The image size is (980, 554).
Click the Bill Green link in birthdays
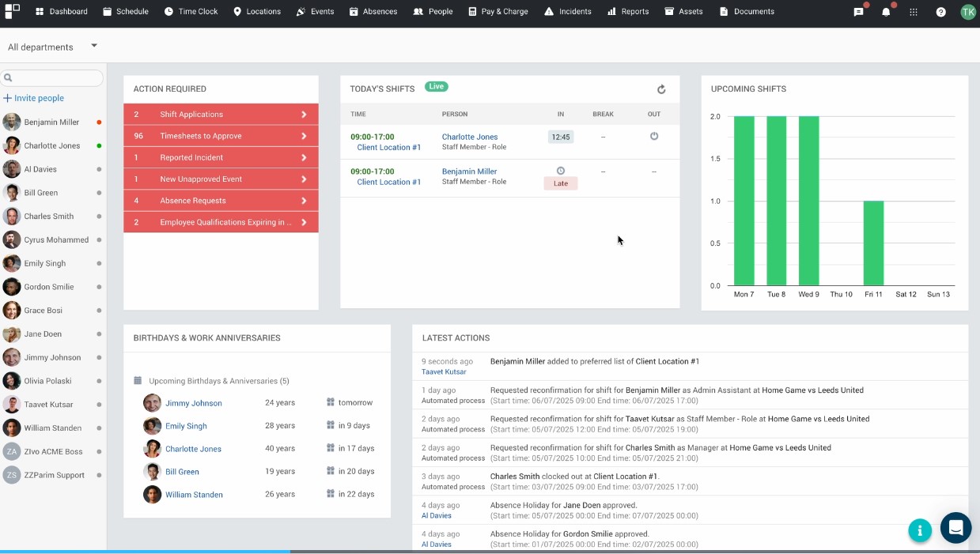[182, 472]
